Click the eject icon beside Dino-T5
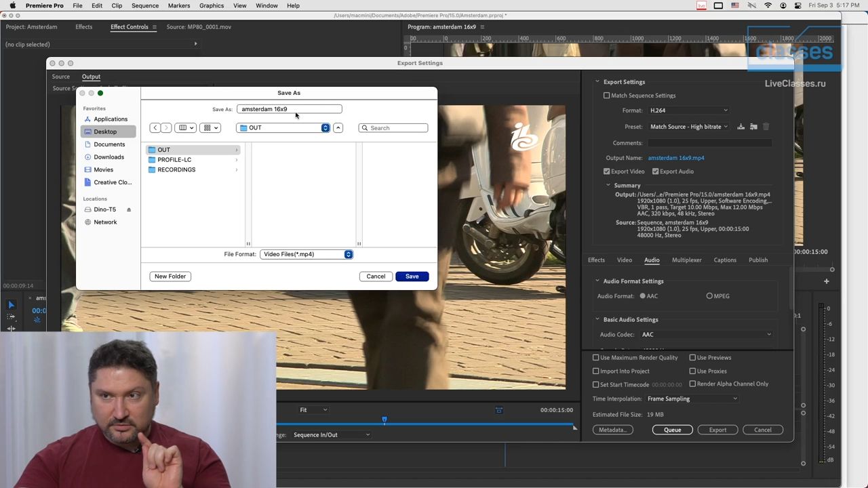 click(x=129, y=209)
